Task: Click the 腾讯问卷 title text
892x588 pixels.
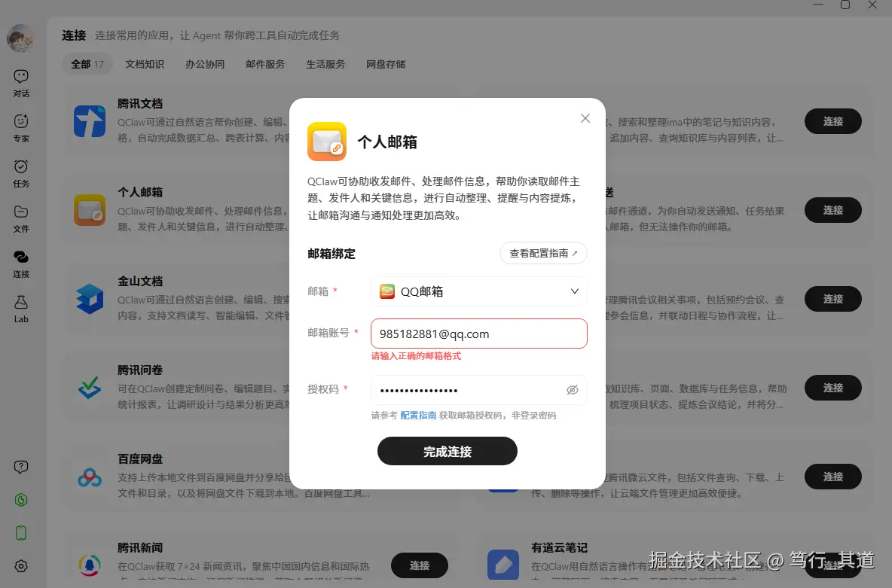Action: coord(140,370)
